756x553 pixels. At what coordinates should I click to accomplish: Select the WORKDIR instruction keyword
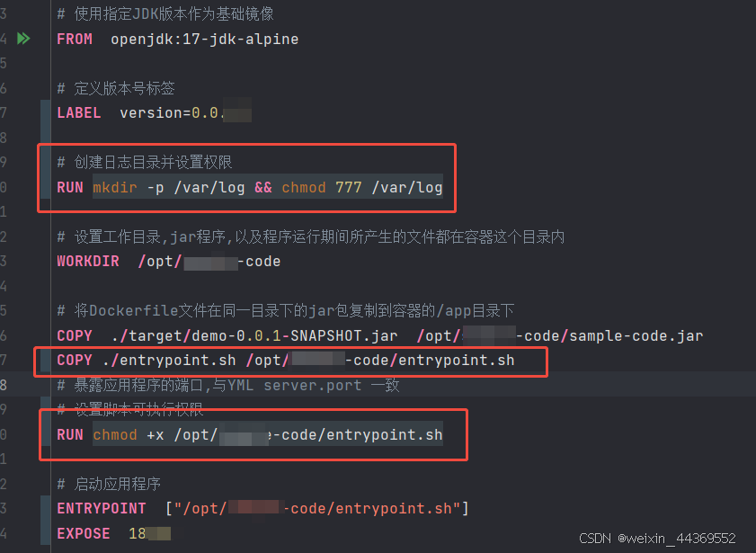(x=88, y=261)
